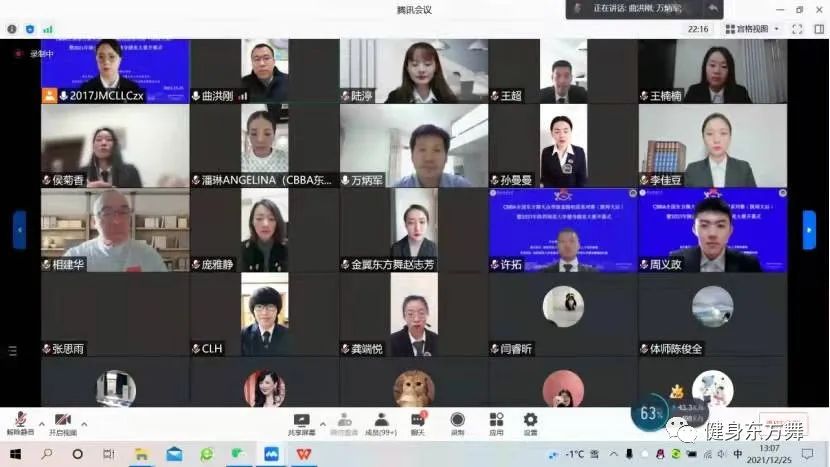This screenshot has width=830, height=467.
Task: Expand video options arrow beside camera
Action: click(84, 424)
